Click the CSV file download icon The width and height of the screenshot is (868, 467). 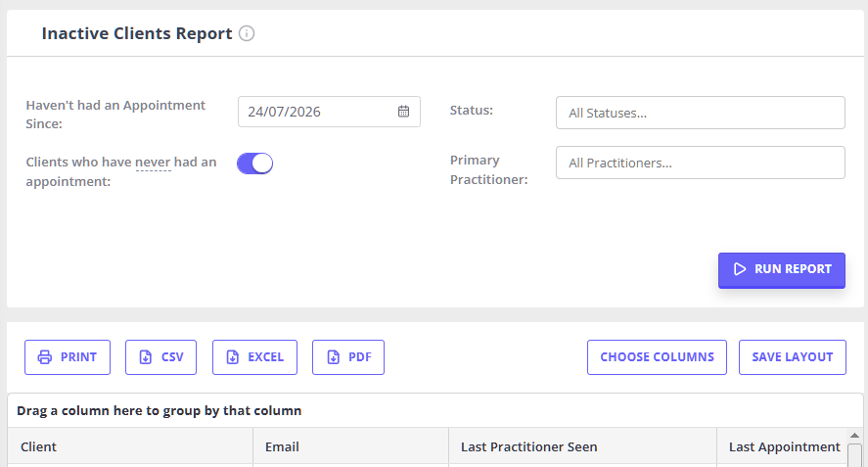146,357
